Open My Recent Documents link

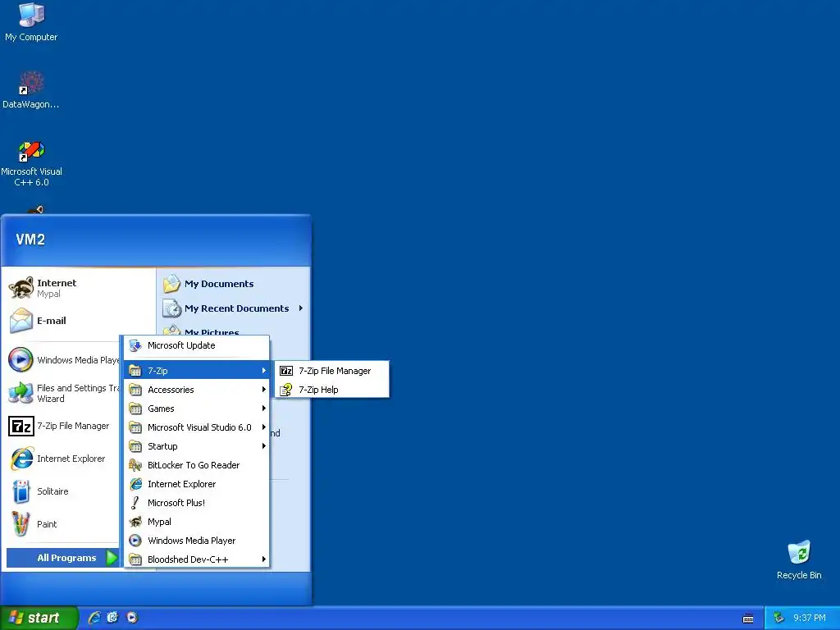[x=236, y=308]
